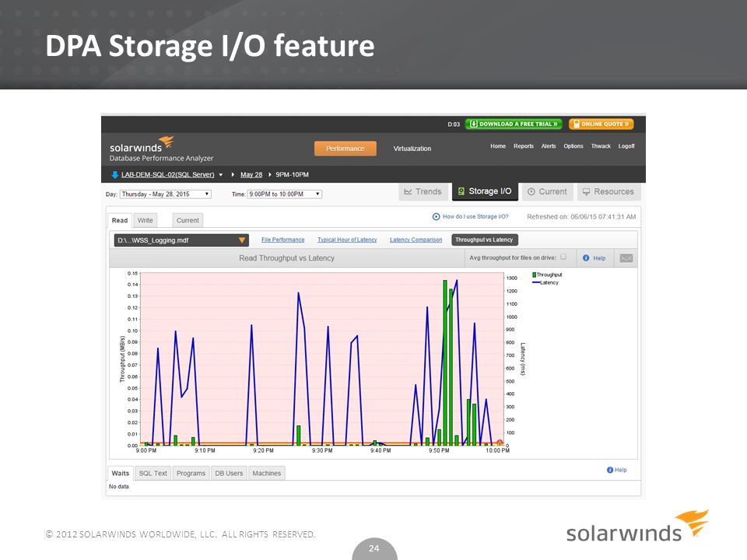Go to Home in top navigation
Screen dimensions: 747x560
coord(498,146)
